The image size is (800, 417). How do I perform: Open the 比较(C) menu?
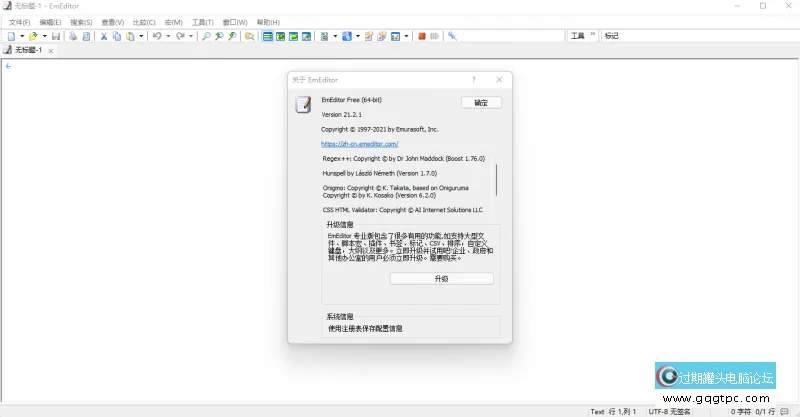(x=144, y=22)
